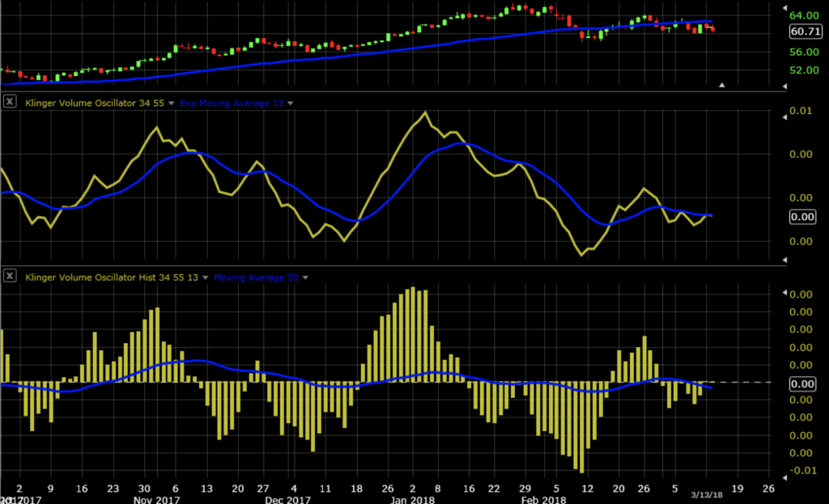Select the Exp Moving Average 13 label
829x504 pixels.
pos(232,103)
